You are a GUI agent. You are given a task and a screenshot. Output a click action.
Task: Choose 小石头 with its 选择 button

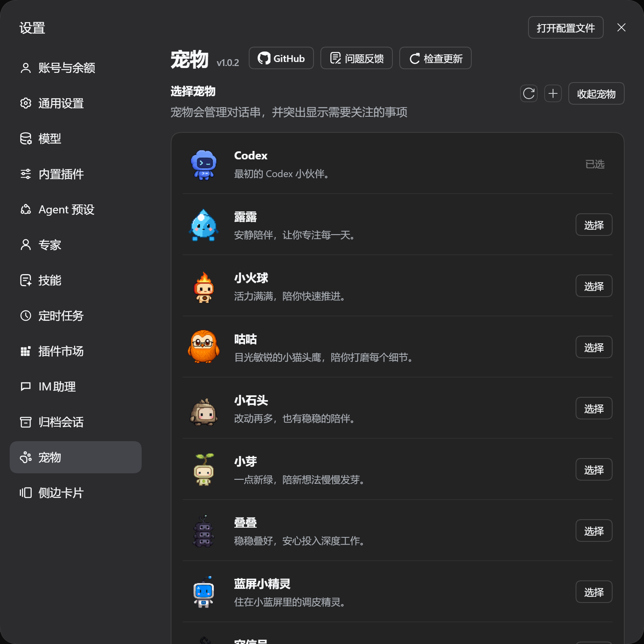pos(594,408)
